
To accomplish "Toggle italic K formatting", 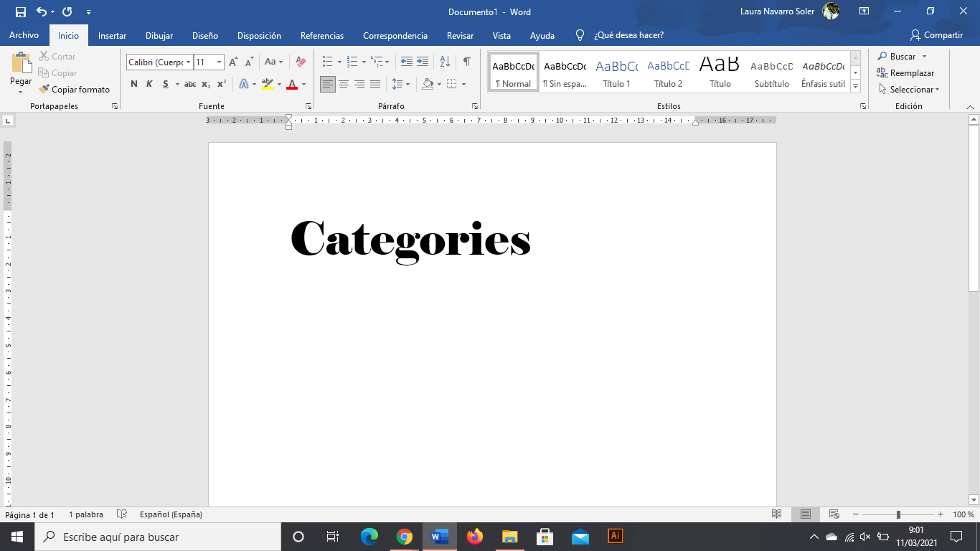I will tap(149, 84).
